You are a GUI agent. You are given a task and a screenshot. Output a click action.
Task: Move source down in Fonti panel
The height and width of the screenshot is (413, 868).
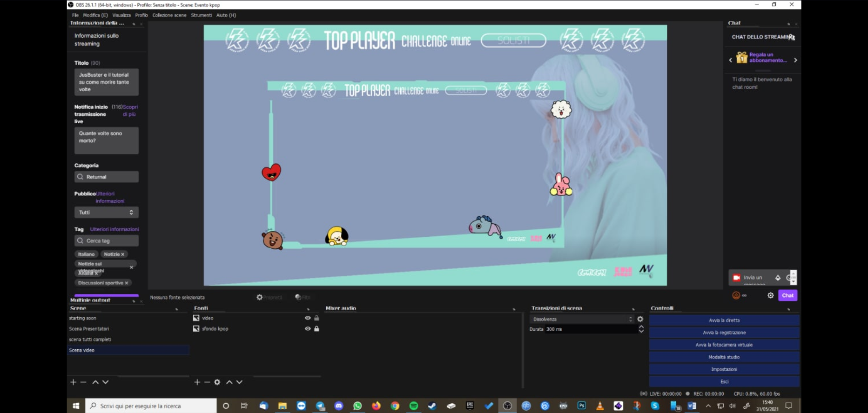click(x=239, y=382)
